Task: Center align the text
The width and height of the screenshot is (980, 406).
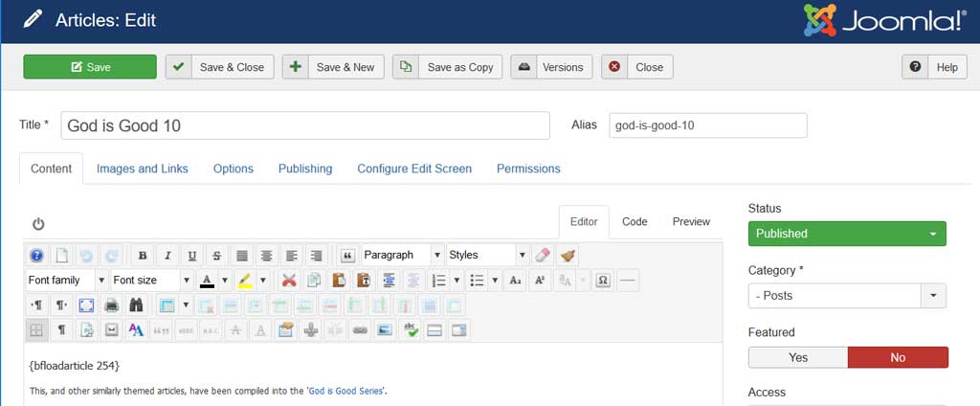Action: [267, 256]
